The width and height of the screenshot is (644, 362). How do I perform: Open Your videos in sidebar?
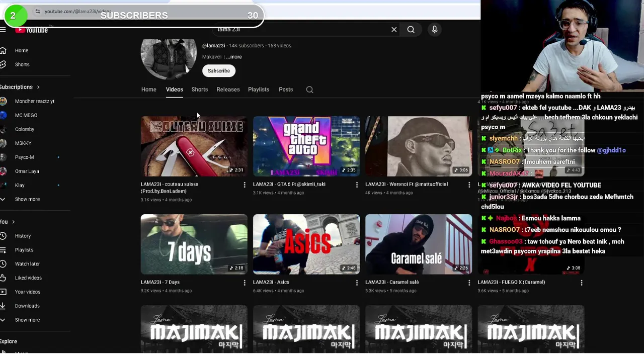(x=27, y=292)
